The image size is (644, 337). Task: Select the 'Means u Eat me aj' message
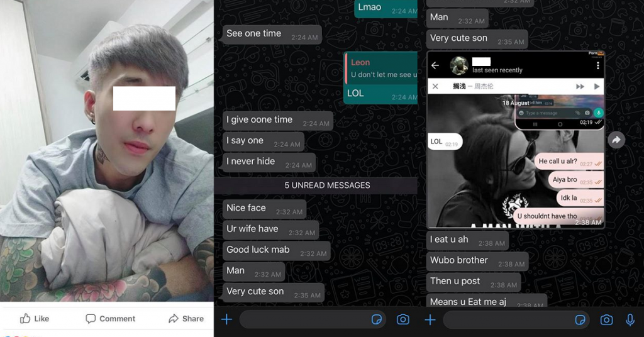tap(487, 301)
